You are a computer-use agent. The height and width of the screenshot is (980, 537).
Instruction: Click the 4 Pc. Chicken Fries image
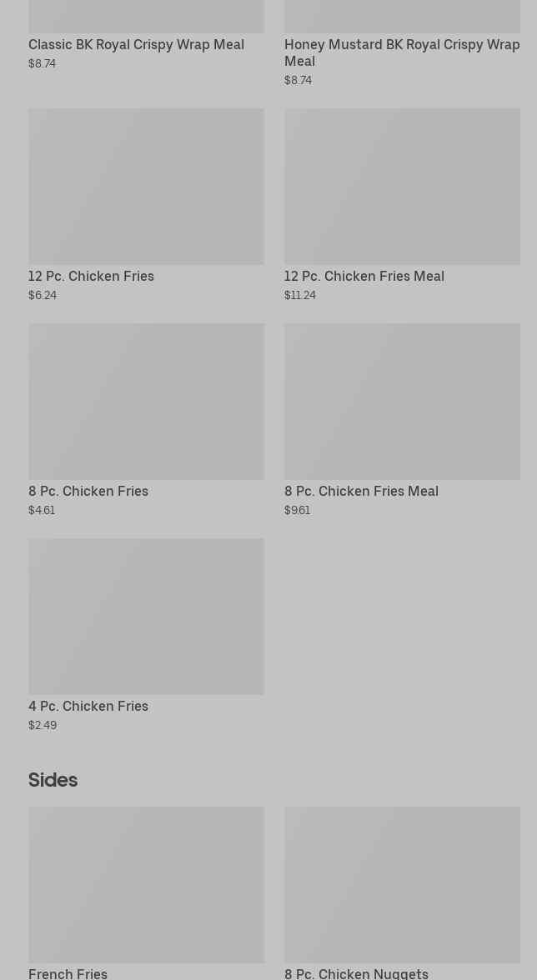coord(146,617)
